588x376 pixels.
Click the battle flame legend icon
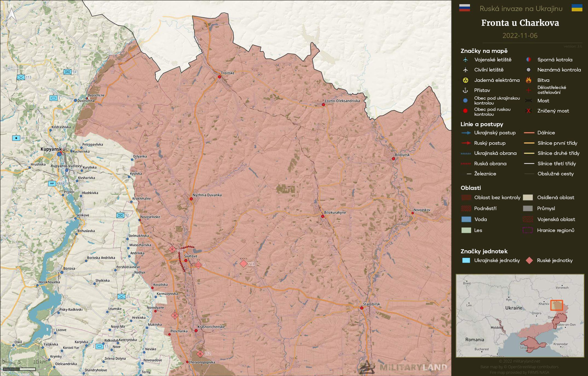click(528, 80)
